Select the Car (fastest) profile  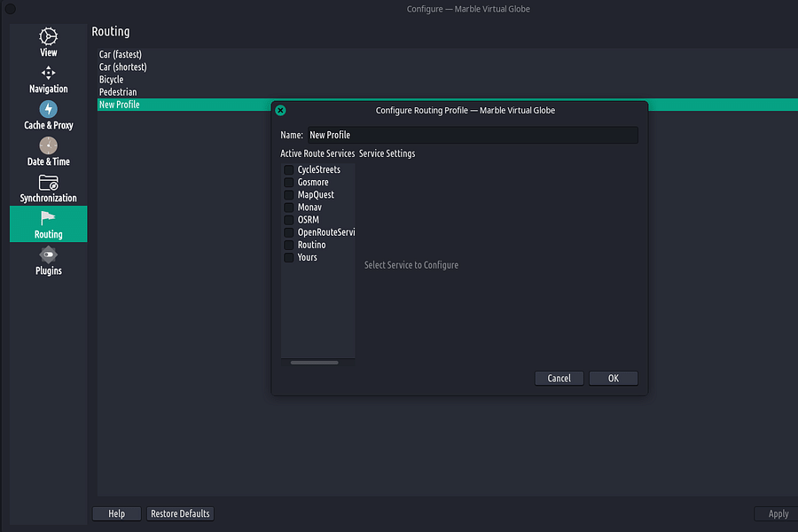click(x=121, y=55)
